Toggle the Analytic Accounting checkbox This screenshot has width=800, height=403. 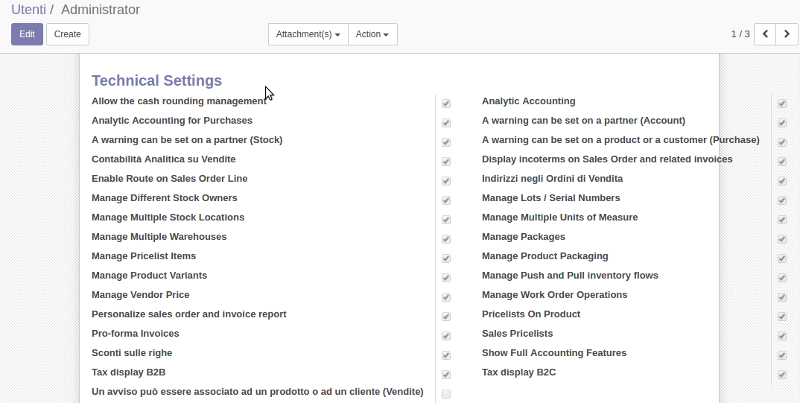pos(782,104)
